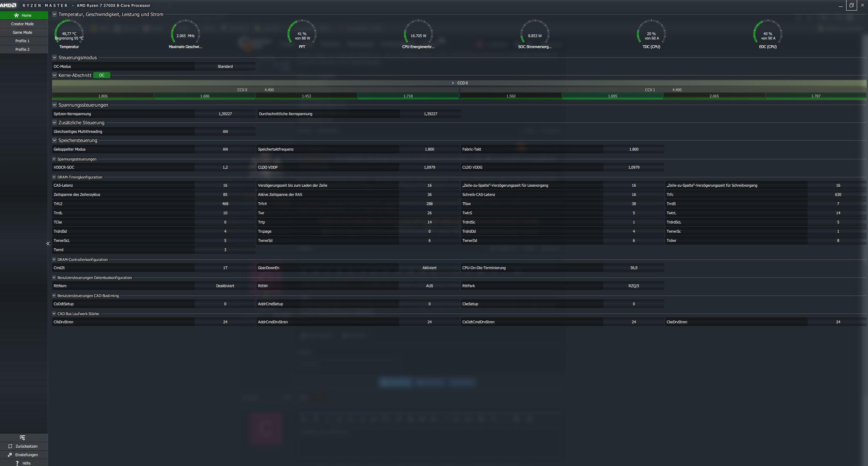868x466 pixels.
Task: Switch to Creator Mode
Action: 22,24
